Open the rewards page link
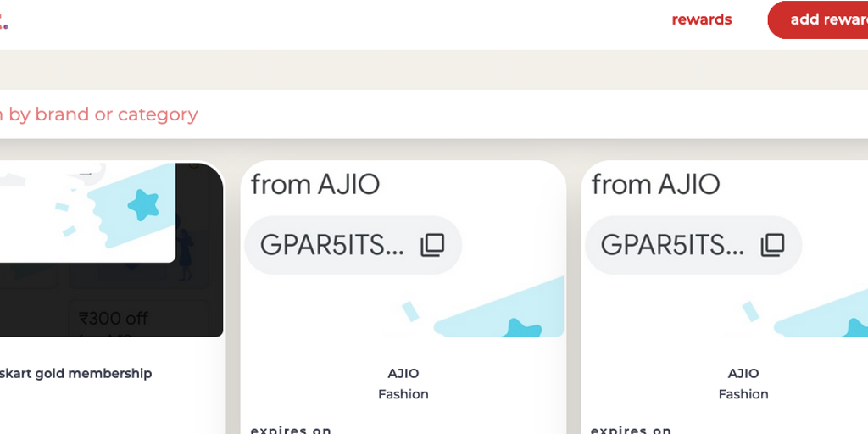The image size is (868, 434). tap(701, 19)
